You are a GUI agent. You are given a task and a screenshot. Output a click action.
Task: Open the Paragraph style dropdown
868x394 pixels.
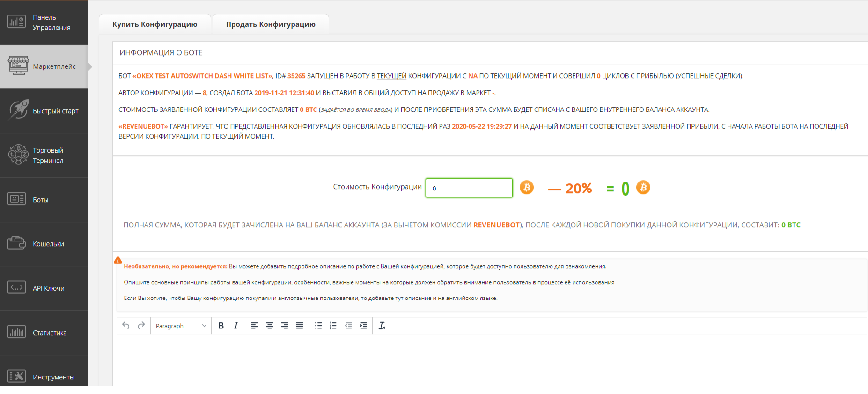click(181, 326)
